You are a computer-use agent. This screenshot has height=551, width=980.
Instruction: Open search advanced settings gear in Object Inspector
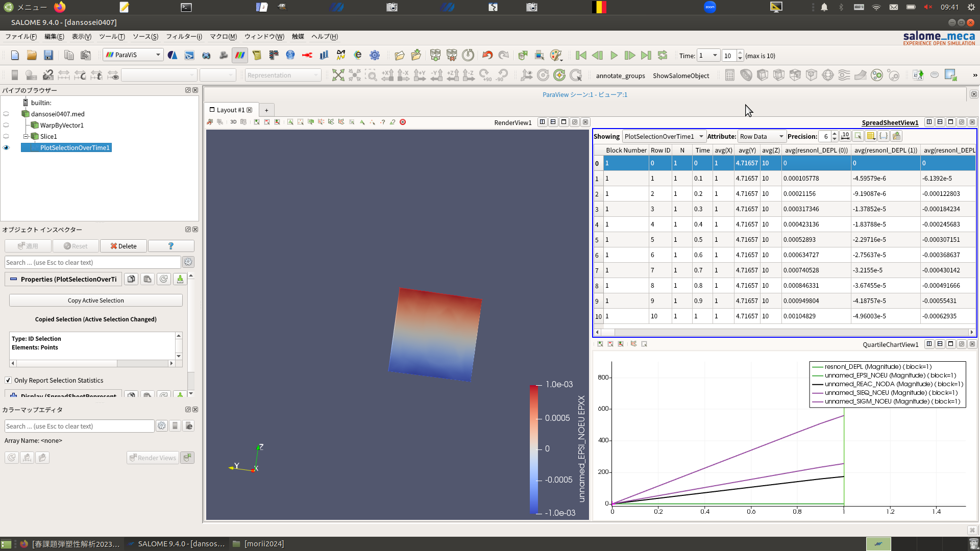pyautogui.click(x=188, y=262)
